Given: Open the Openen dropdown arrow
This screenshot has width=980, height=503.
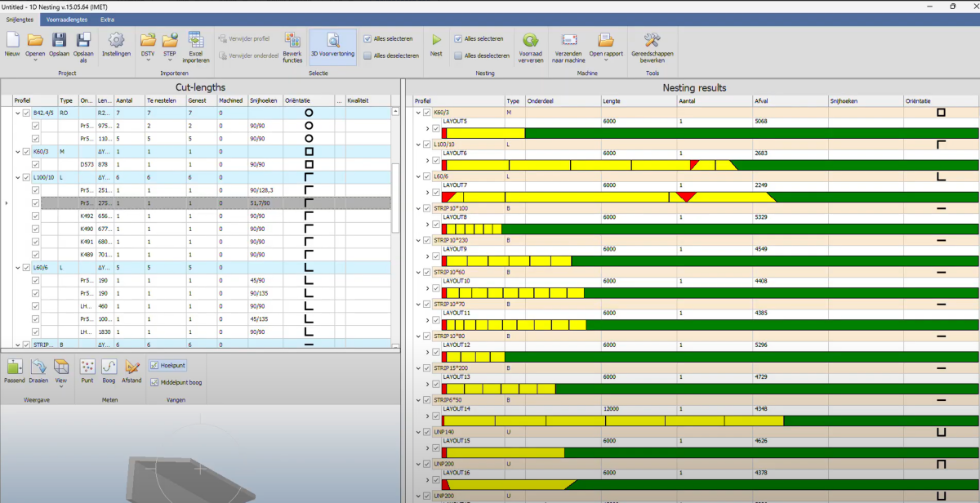Looking at the screenshot, I should tap(35, 60).
